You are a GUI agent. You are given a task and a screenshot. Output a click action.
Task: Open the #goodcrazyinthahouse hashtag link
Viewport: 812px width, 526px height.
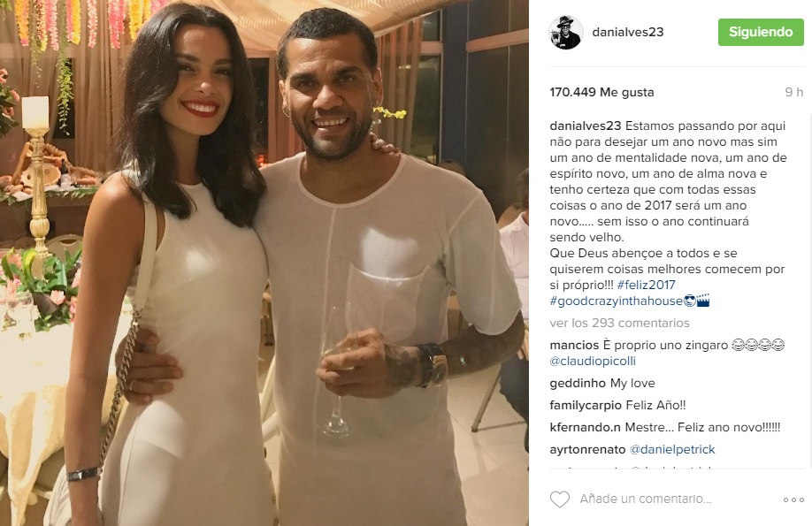(617, 301)
